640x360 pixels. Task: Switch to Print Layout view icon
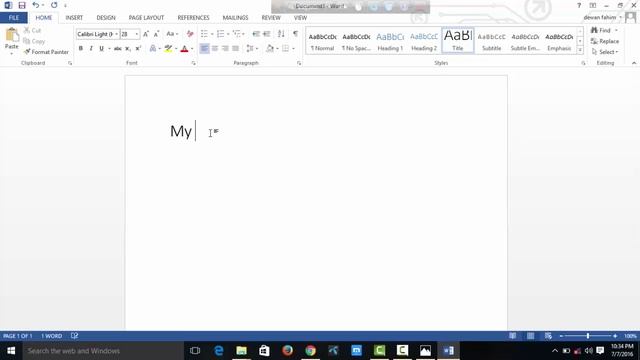pyautogui.click(x=531, y=336)
